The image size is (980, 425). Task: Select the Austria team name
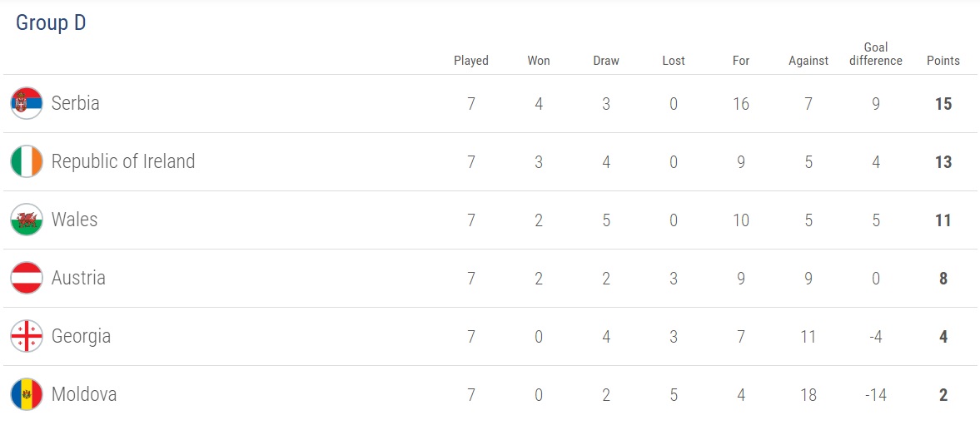tap(78, 278)
